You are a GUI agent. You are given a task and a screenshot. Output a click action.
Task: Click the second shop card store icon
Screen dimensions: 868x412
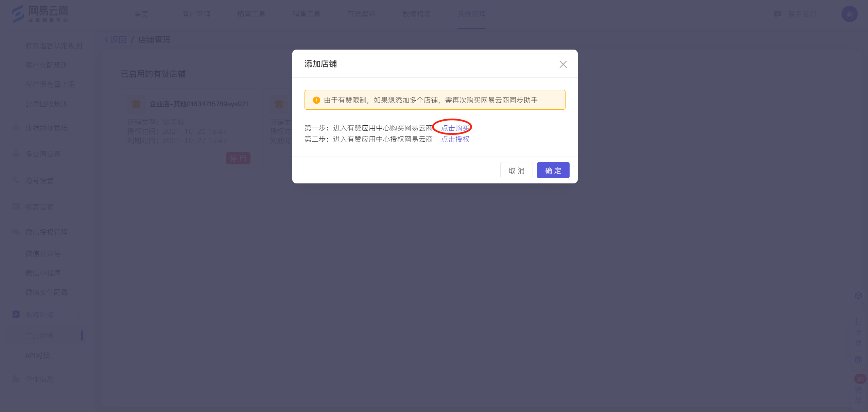[x=279, y=104]
